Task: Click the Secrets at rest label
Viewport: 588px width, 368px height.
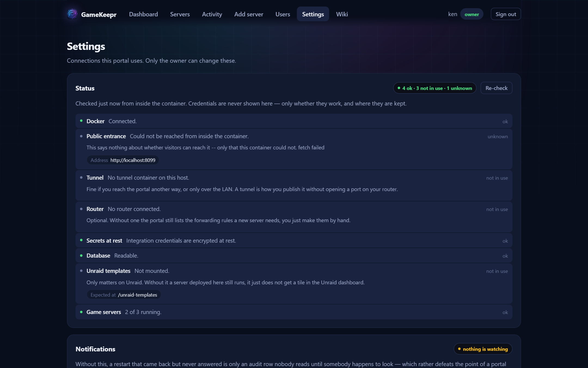Action: 104,241
